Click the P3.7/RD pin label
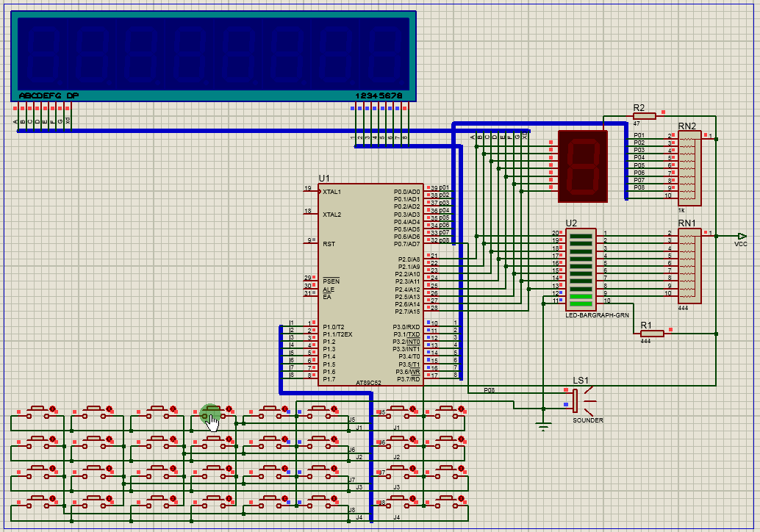Viewport: 760px width, 532px height. click(x=408, y=379)
